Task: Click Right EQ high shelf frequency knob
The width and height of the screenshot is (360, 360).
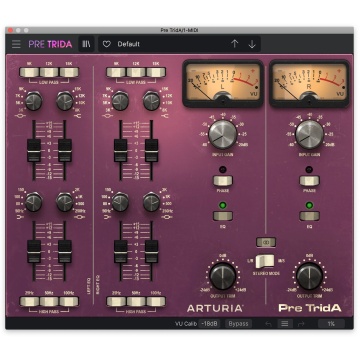Action: [x=151, y=101]
